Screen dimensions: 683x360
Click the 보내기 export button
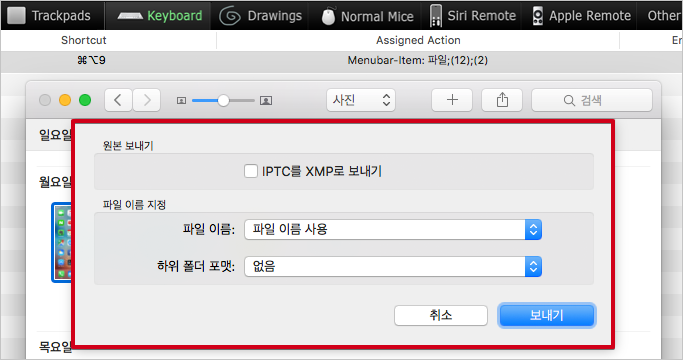pyautogui.click(x=547, y=315)
